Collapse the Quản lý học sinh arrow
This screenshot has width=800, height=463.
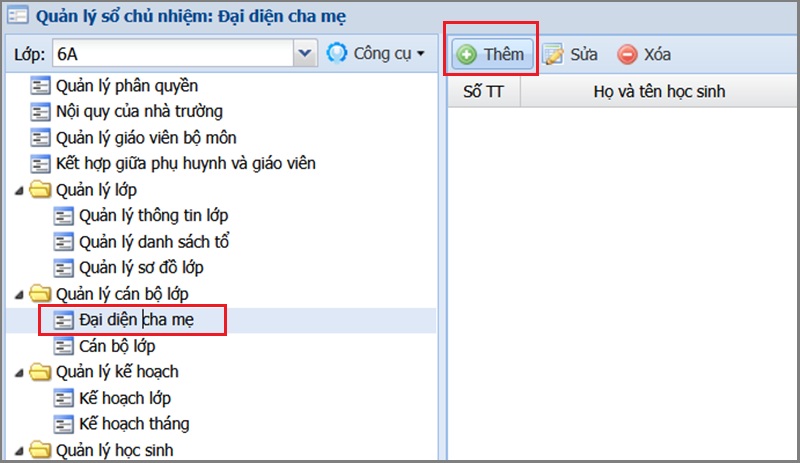pos(19,451)
